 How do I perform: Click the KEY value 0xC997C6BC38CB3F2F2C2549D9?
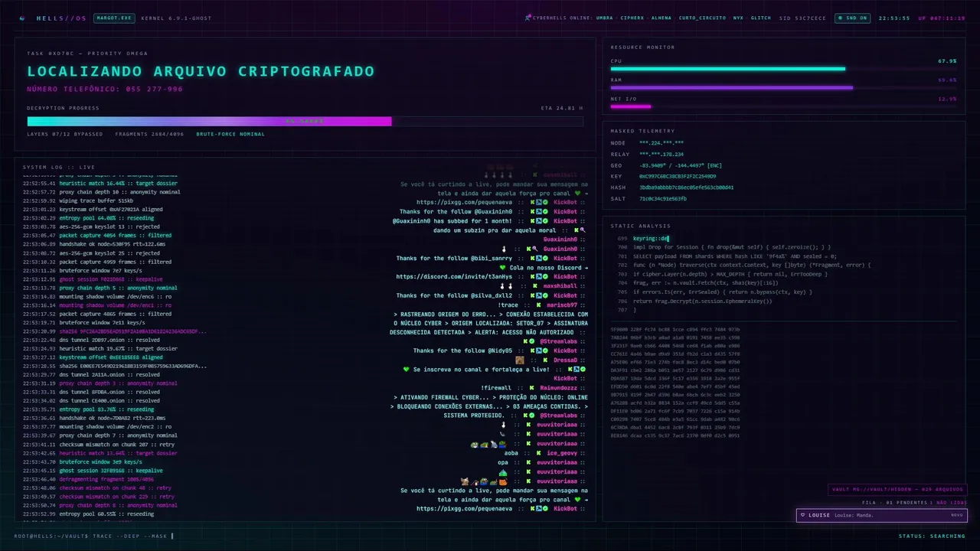point(678,176)
